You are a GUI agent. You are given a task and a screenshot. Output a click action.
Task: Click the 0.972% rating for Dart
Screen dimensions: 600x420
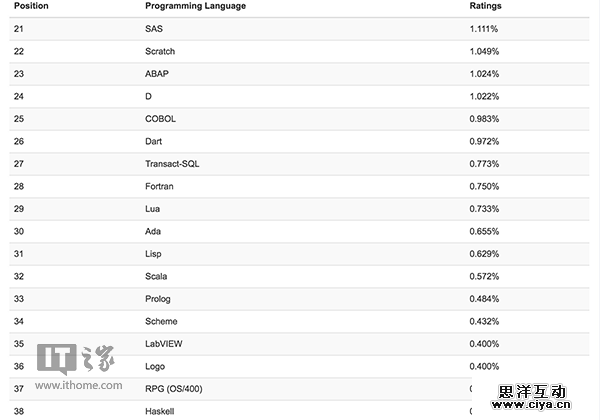[x=484, y=141]
